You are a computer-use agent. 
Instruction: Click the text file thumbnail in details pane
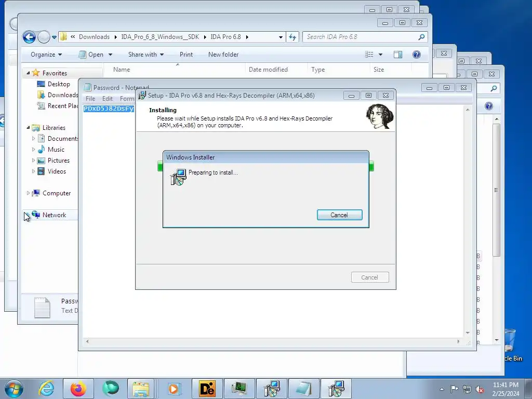coord(42,308)
